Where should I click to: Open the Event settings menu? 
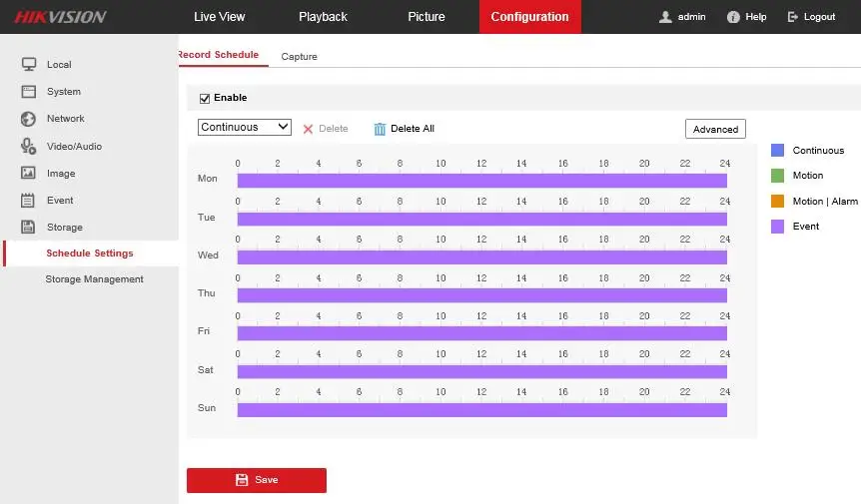click(x=60, y=201)
